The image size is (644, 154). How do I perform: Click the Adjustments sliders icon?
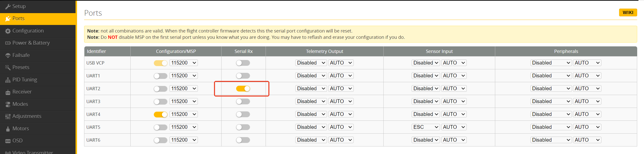pos(8,116)
